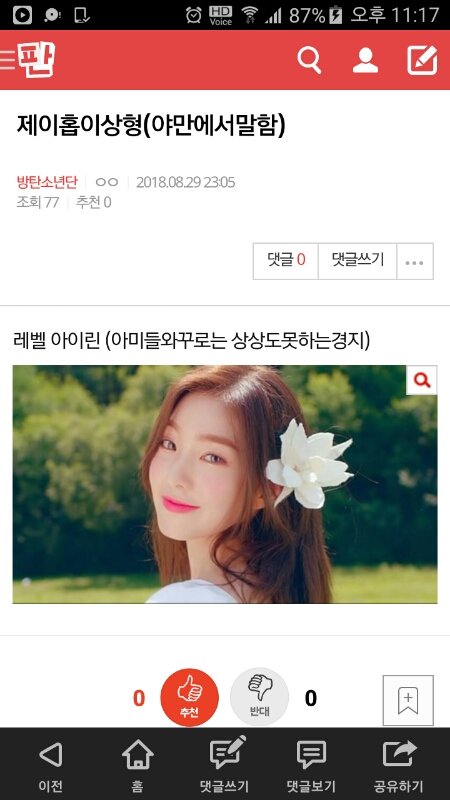Open the 댓글 0 comments tab
Screen dimensions: 450x800
[286, 261]
